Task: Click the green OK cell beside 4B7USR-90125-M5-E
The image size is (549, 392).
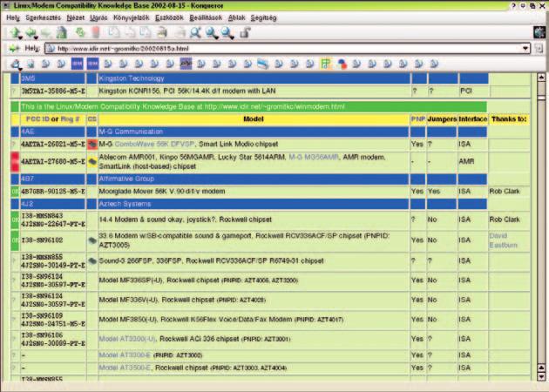Action: pos(15,192)
